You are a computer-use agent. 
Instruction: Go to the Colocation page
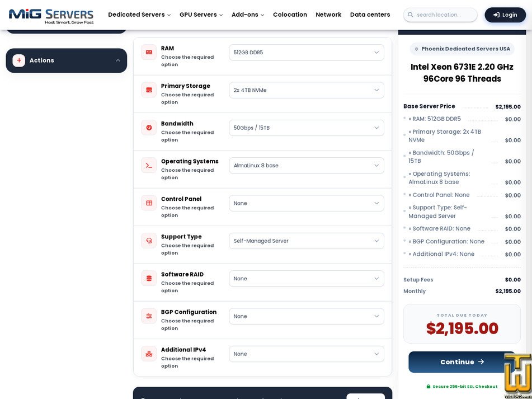(x=290, y=15)
